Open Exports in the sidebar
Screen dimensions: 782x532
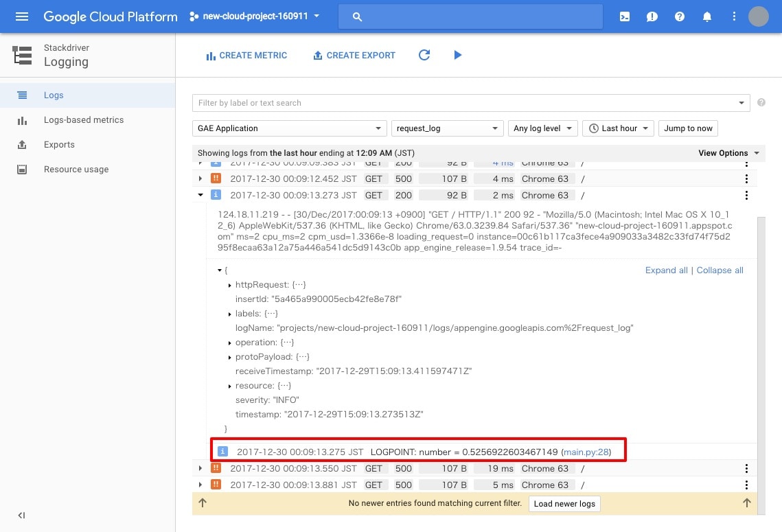(x=87, y=145)
